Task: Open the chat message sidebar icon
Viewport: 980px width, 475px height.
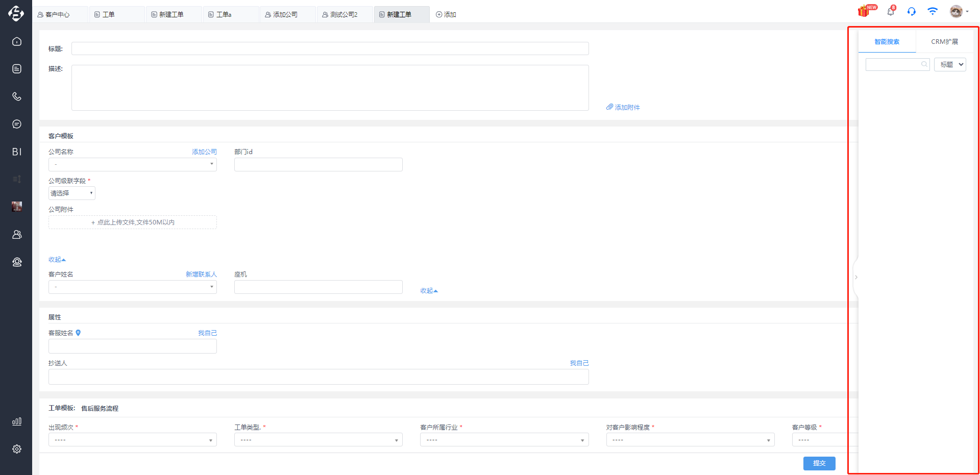Action: 17,124
